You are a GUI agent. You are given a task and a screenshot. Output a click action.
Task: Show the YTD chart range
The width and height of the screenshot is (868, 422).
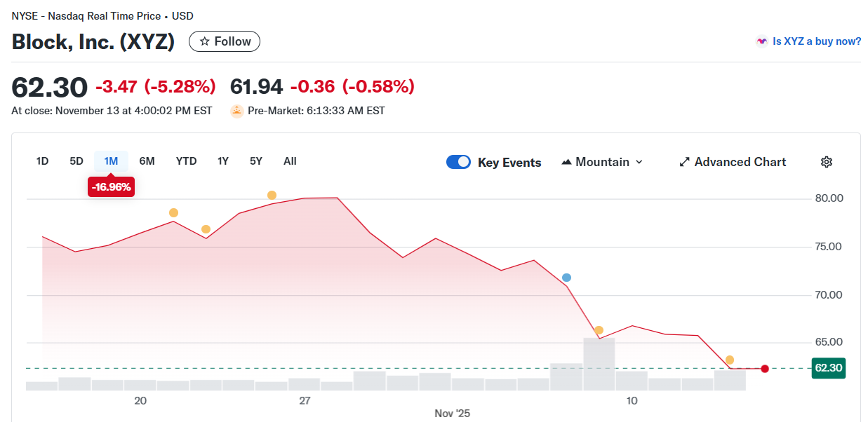[186, 161]
